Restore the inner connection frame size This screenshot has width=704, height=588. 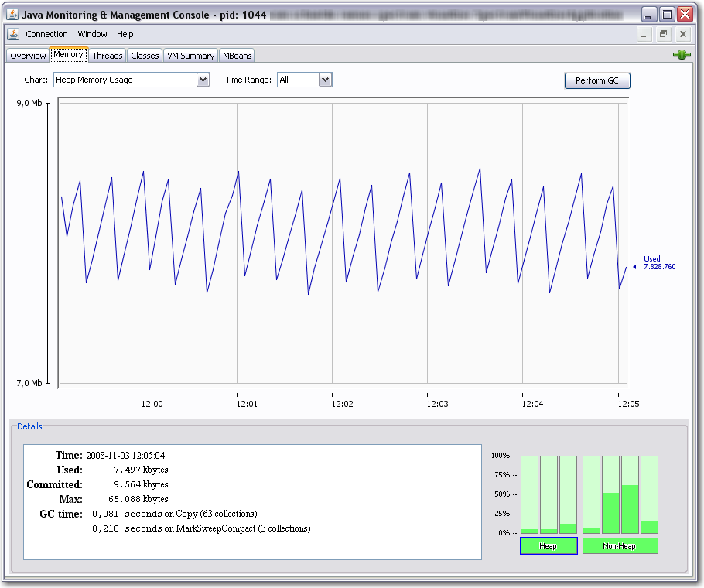coord(664,34)
